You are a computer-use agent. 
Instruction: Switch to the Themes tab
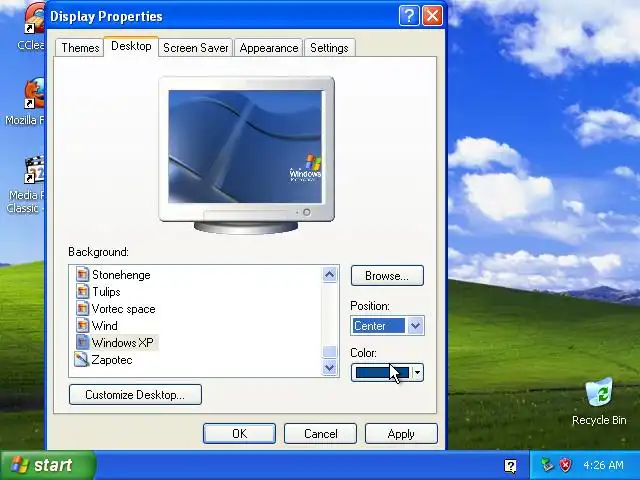tap(80, 48)
